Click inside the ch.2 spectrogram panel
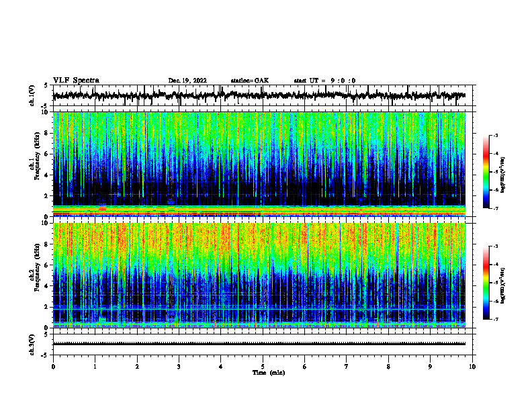 pyautogui.click(x=263, y=275)
